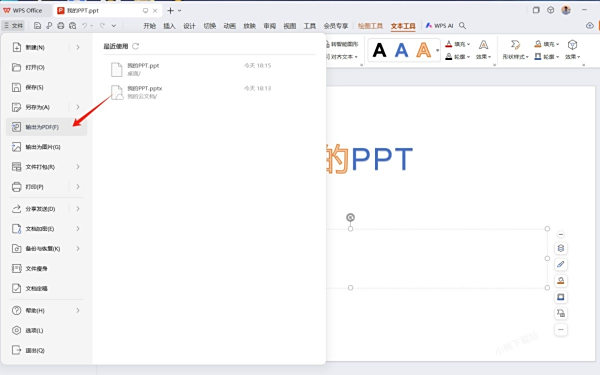Select 输出为PDF(F) export option
The image size is (600, 375).
click(46, 127)
